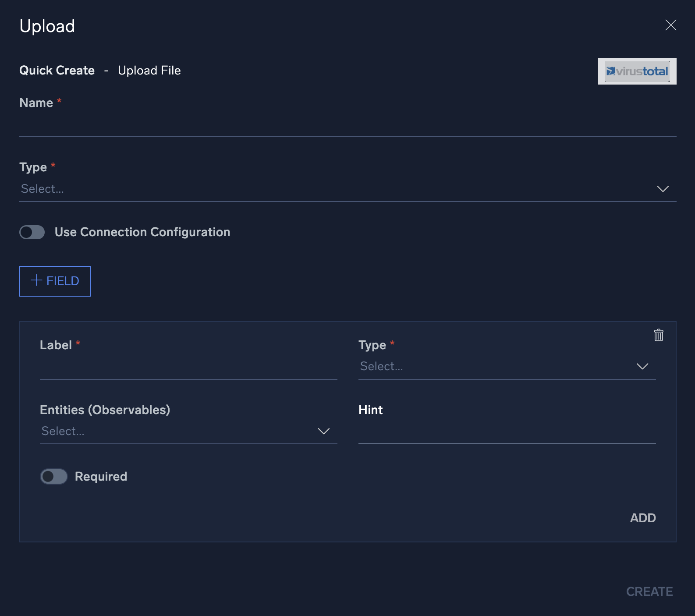
Task: Click the chevron arrow of the field Type selector
Action: pos(642,366)
